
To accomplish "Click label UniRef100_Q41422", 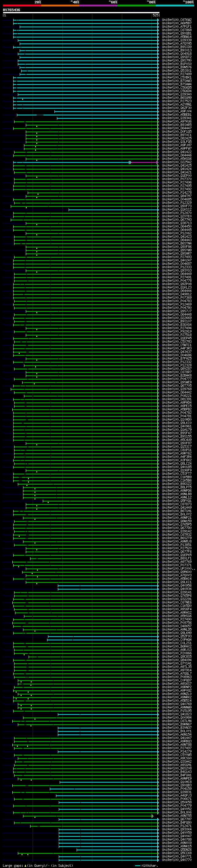I will (x=177, y=152).
